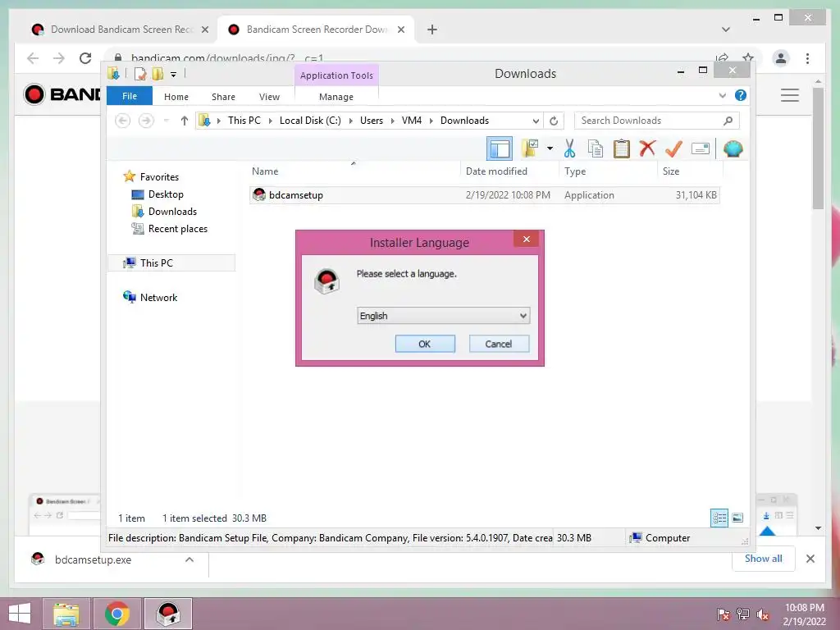Screen dimensions: 840x630
Task: Collapse the Explorer ribbon chevron
Action: (722, 95)
